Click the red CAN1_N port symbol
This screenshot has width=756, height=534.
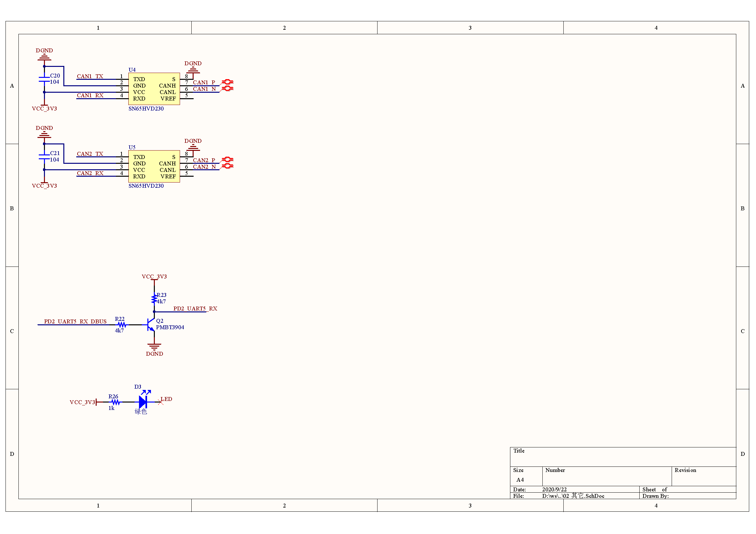(227, 89)
